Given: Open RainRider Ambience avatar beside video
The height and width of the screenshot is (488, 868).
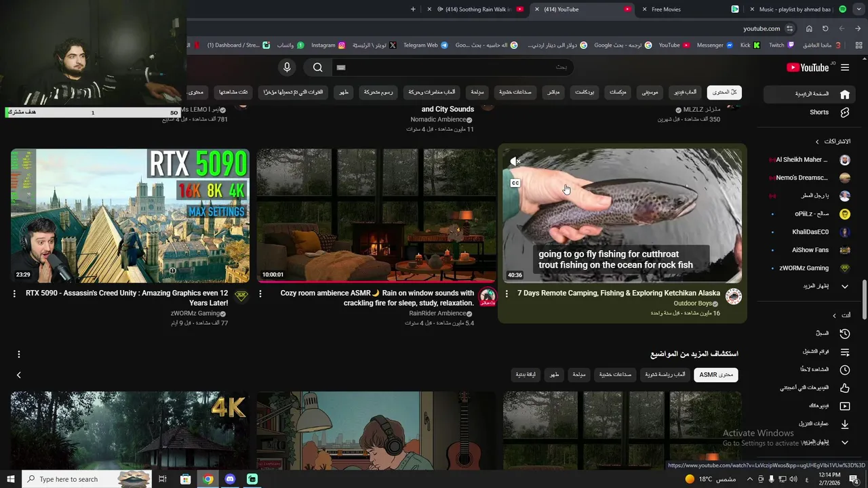Looking at the screenshot, I should (x=487, y=296).
